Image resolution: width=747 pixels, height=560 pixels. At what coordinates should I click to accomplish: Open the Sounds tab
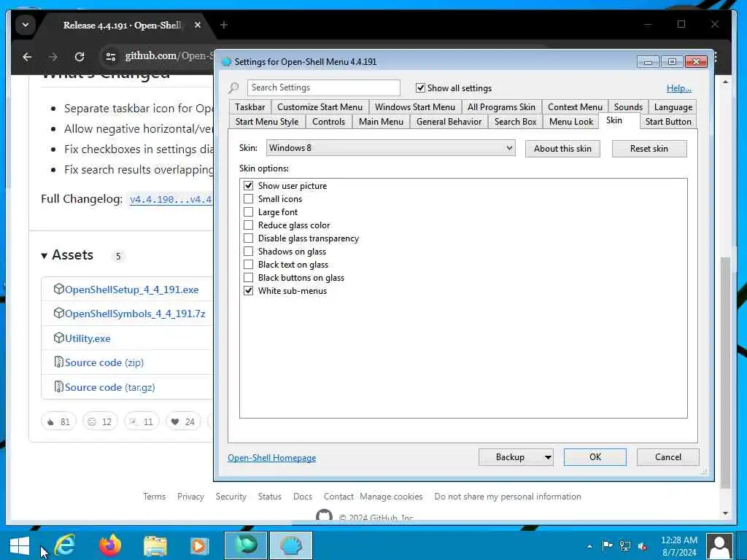click(x=628, y=106)
